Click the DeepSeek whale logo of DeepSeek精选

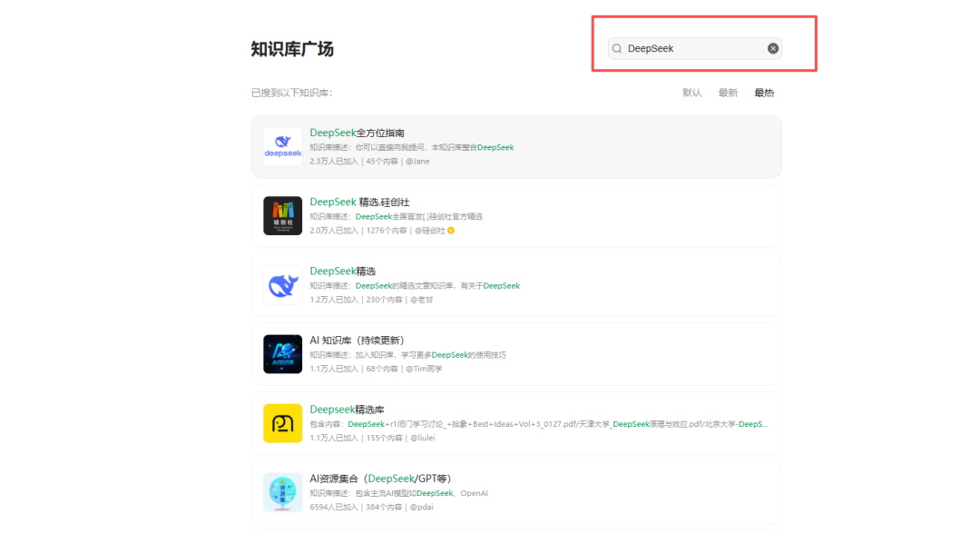[x=282, y=285]
